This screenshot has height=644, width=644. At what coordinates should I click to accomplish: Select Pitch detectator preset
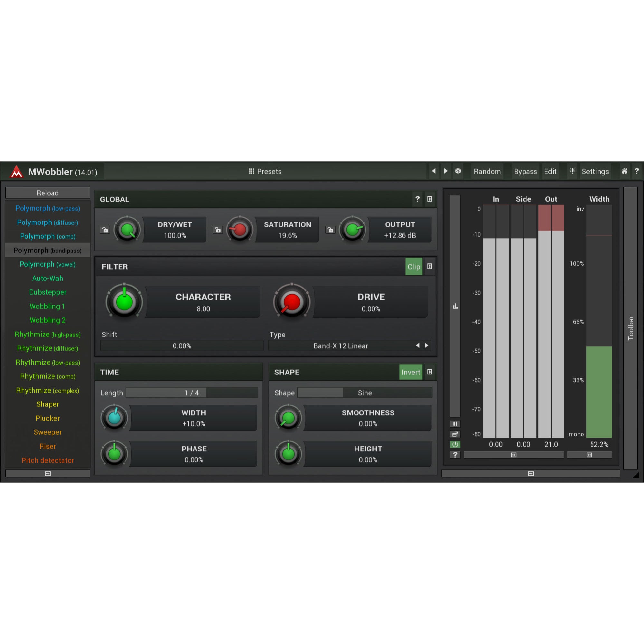(48, 460)
